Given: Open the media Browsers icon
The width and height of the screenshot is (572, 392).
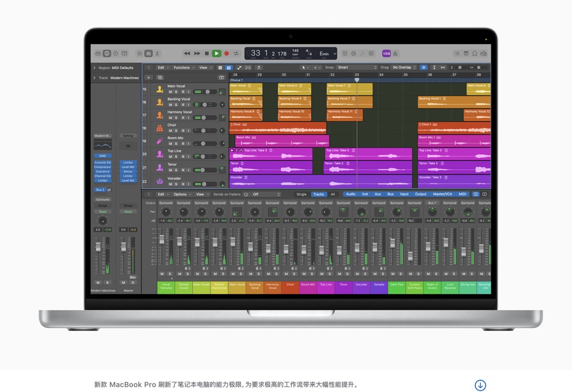Looking at the screenshot, I should [x=484, y=54].
